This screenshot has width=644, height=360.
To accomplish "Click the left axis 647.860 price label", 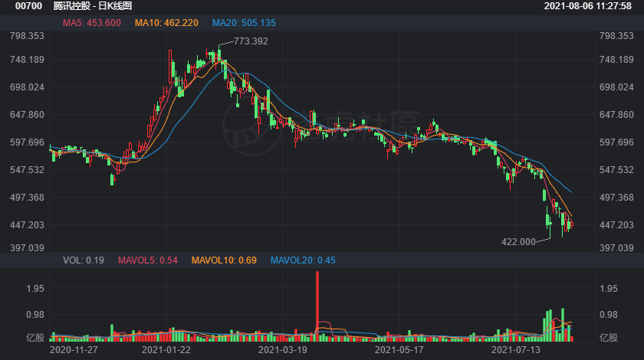I will pos(27,115).
